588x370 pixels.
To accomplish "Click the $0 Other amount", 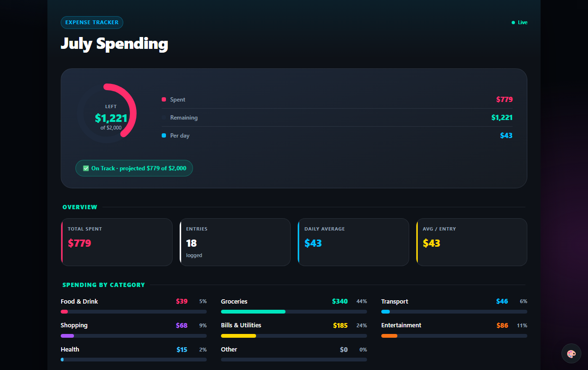I will [x=344, y=350].
